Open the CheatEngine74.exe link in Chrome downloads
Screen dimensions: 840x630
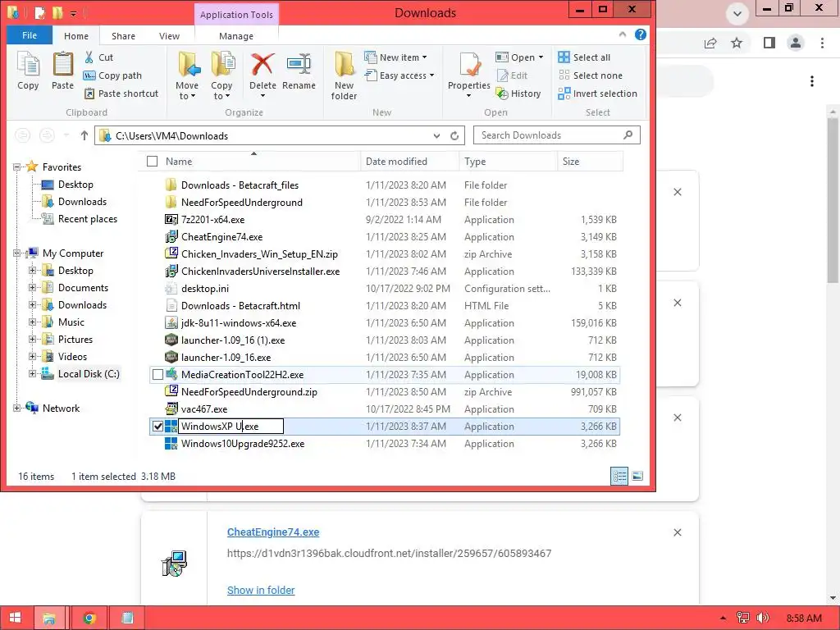(273, 532)
